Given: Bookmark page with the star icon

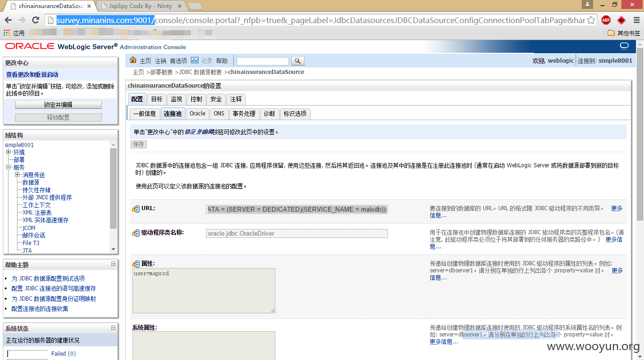Looking at the screenshot, I should (x=591, y=20).
